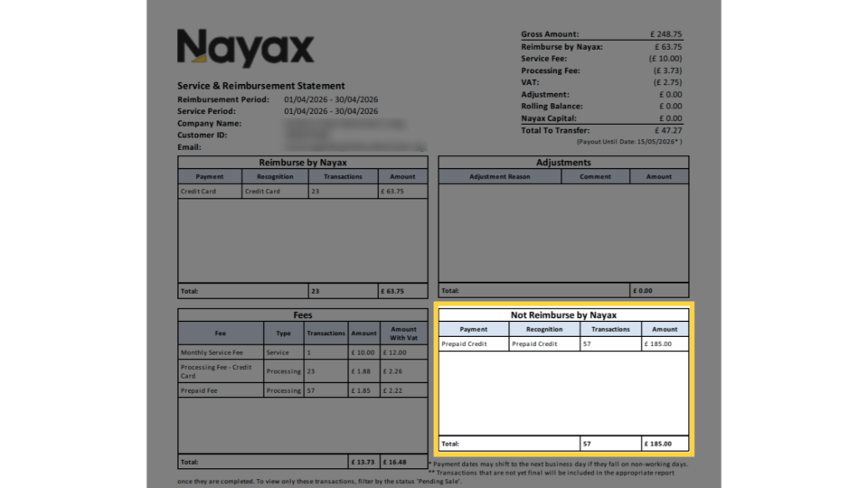The width and height of the screenshot is (868, 488).
Task: Select the Service Period date range value
Action: pos(331,111)
